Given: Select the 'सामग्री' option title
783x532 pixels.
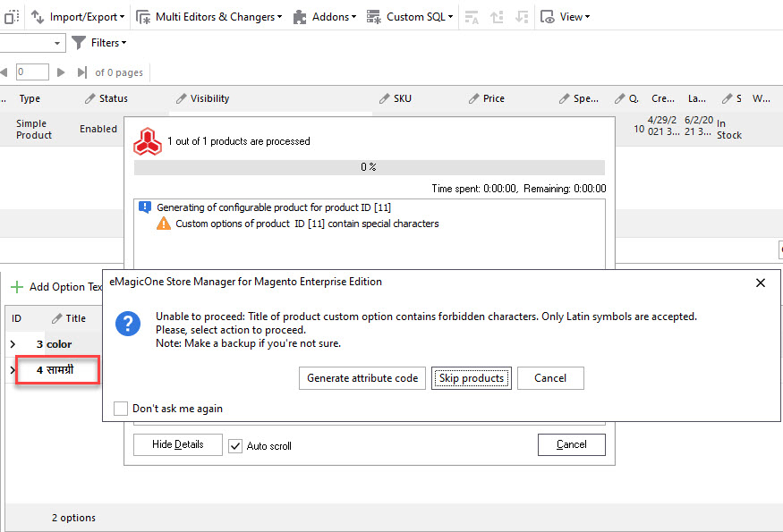Looking at the screenshot, I should coord(60,370).
